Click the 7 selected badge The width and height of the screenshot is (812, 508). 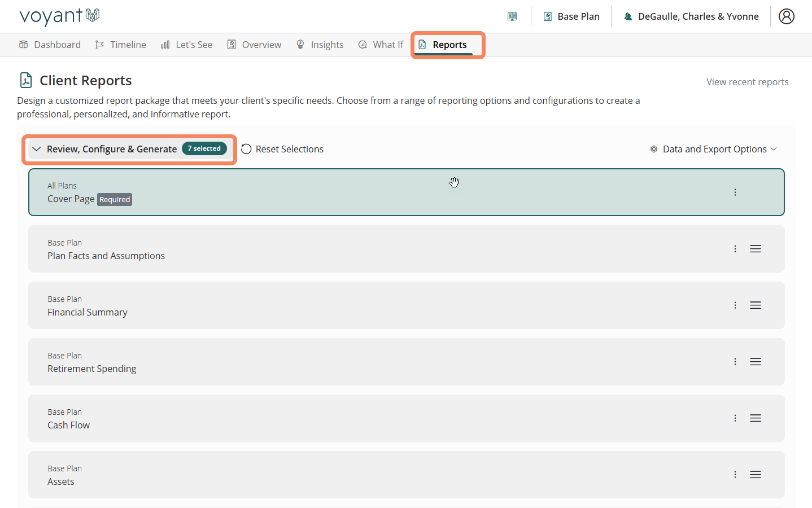click(x=204, y=148)
